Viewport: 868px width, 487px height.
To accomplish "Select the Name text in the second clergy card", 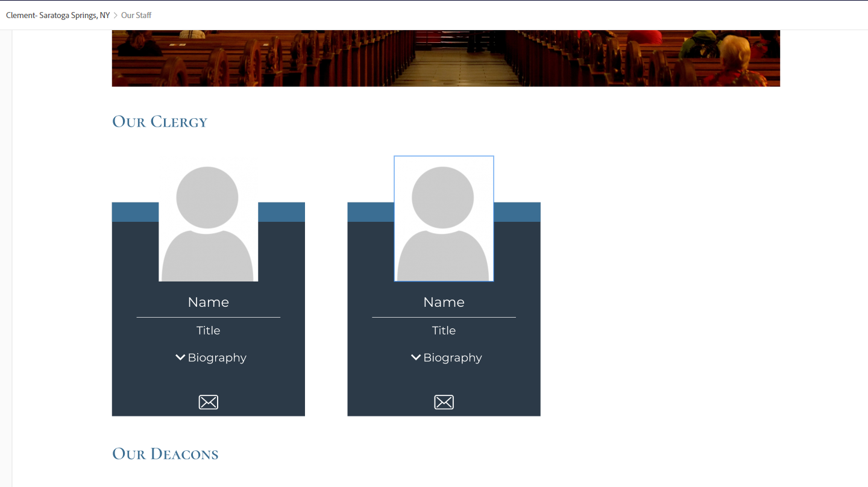I will click(444, 302).
